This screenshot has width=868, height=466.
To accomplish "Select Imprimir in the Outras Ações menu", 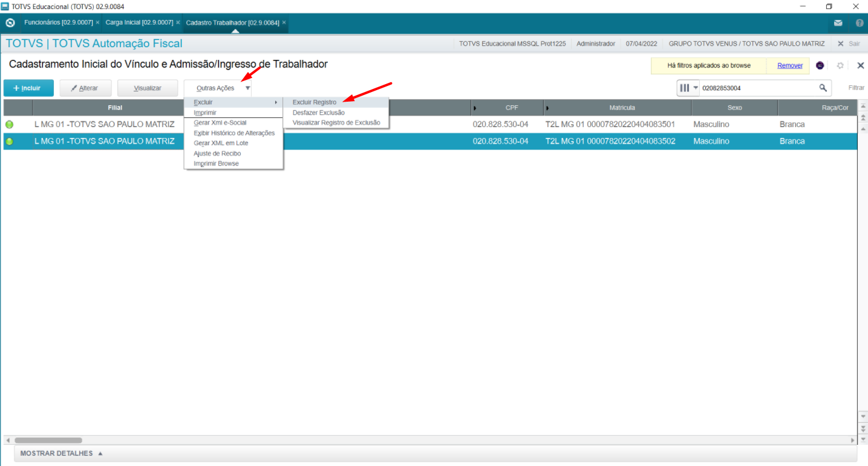I will point(233,113).
